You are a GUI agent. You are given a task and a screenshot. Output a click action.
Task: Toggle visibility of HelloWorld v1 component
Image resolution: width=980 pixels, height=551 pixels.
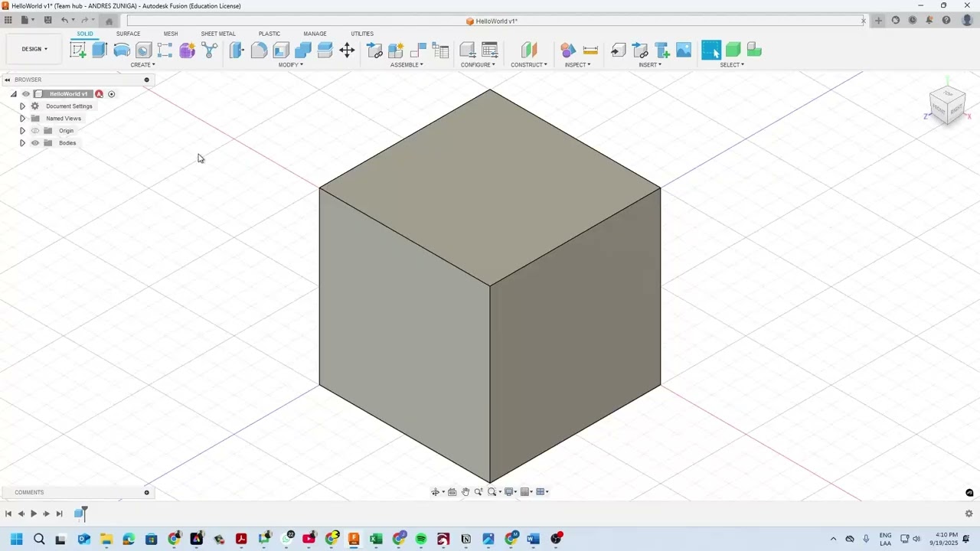tap(26, 94)
